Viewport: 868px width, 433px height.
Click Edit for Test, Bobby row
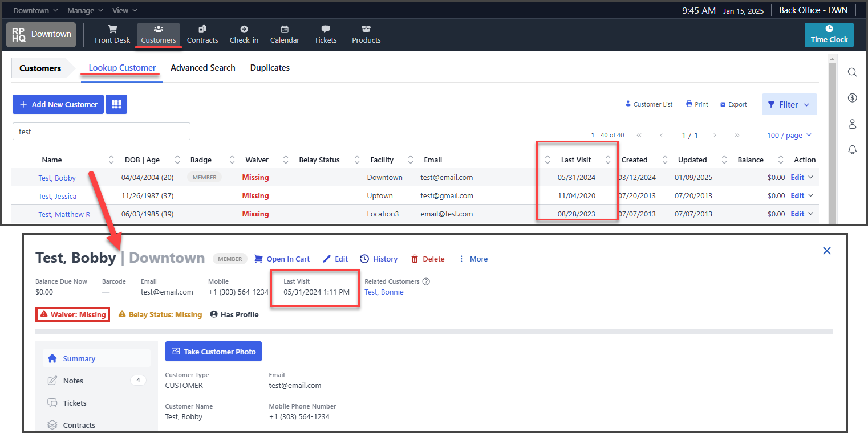point(797,177)
